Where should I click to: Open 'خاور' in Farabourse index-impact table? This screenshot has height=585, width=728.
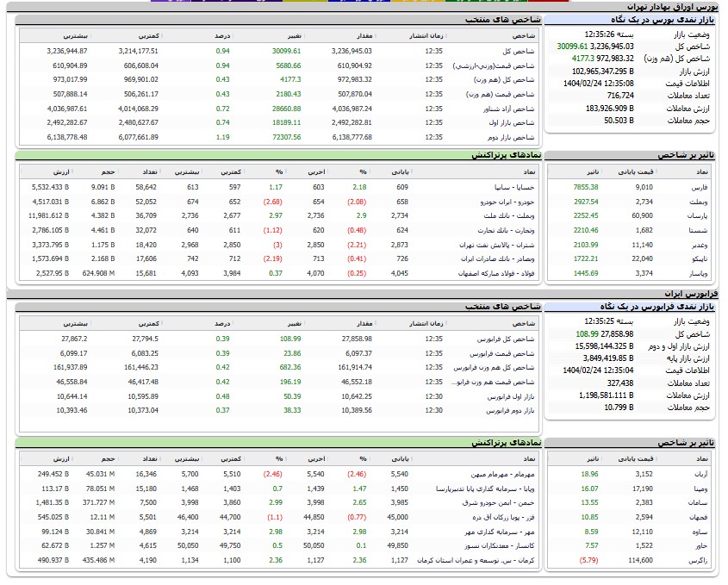tap(701, 546)
